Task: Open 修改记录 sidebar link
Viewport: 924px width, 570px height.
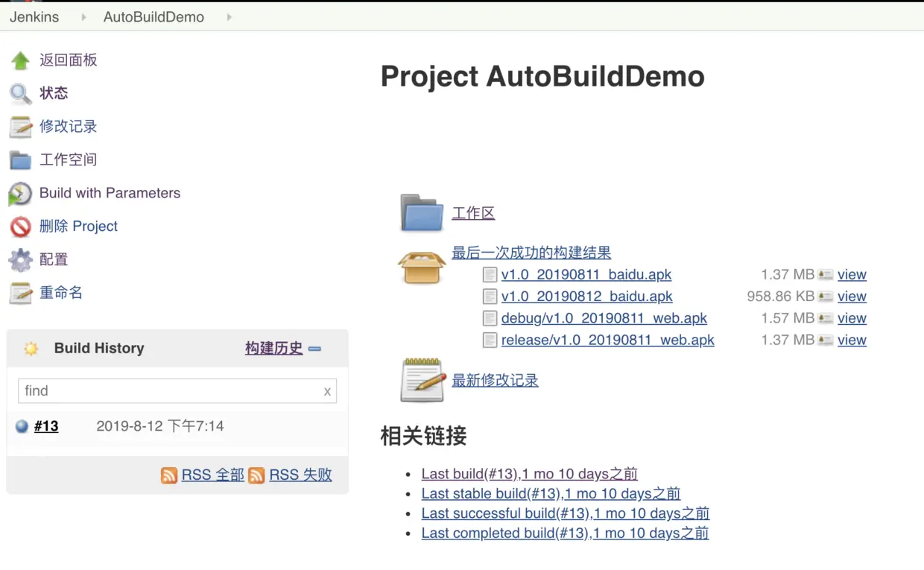Action: pyautogui.click(x=69, y=127)
